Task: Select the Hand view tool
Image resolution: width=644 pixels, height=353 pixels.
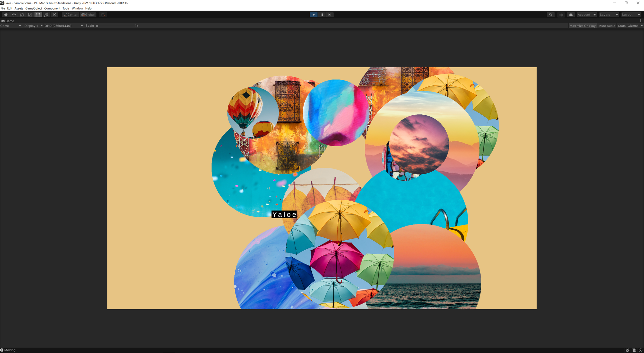Action: click(6, 15)
